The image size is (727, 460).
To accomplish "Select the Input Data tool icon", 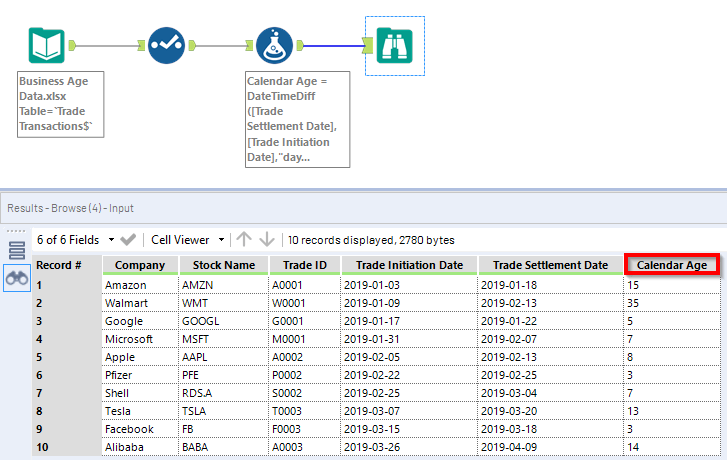I will pos(46,45).
